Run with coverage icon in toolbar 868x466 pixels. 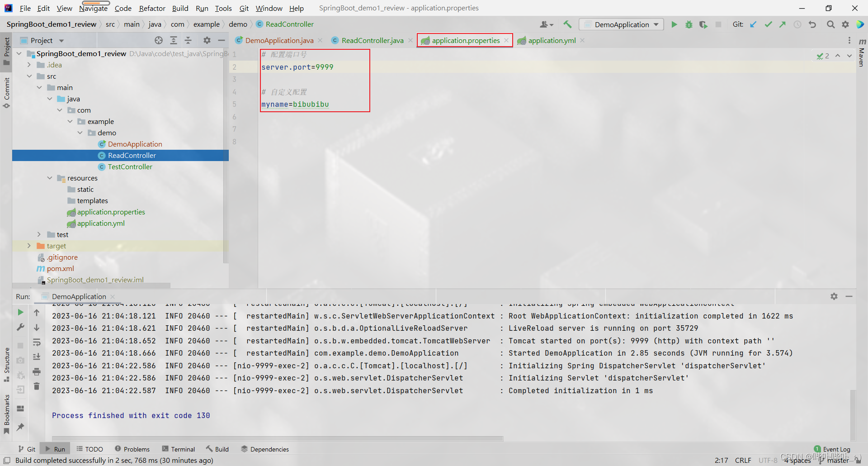[703, 24]
